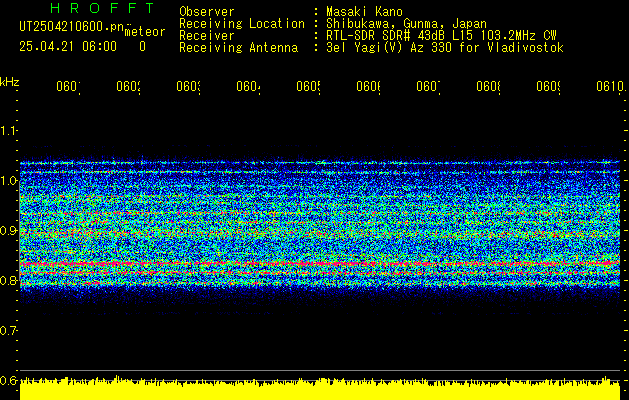Click the 0606 time marker

click(368, 86)
